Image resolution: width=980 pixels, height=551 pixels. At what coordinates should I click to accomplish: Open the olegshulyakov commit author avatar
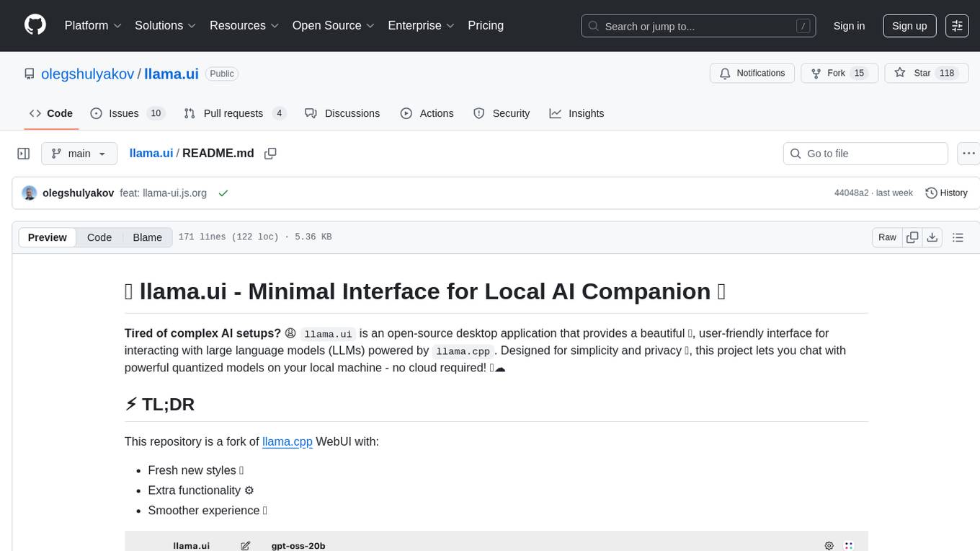point(30,193)
